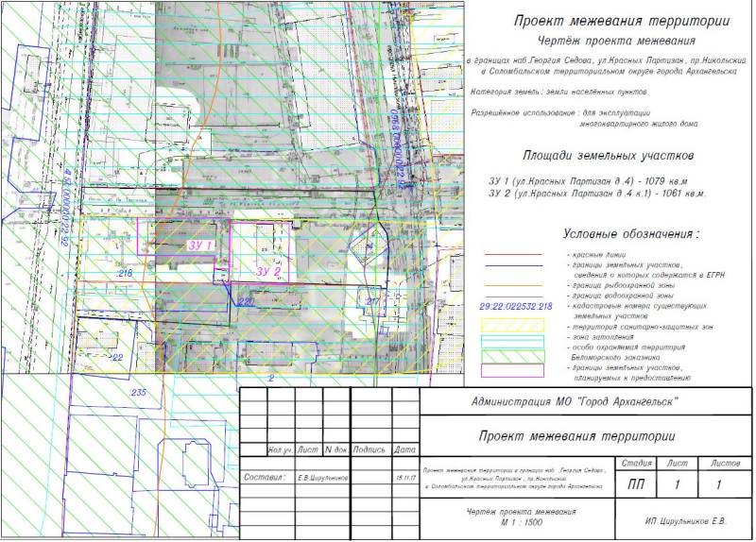The image size is (756, 542).
Task: Click the magenta planned parcels legend box
Action: (512, 371)
